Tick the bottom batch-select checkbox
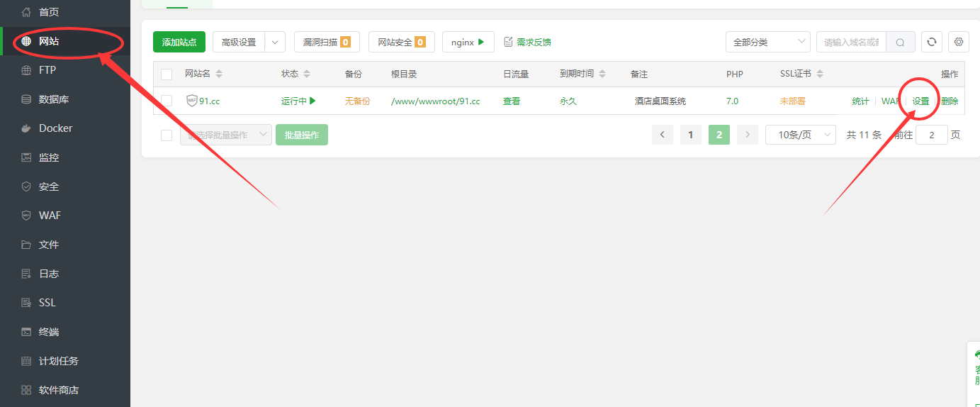980x407 pixels. point(167,135)
